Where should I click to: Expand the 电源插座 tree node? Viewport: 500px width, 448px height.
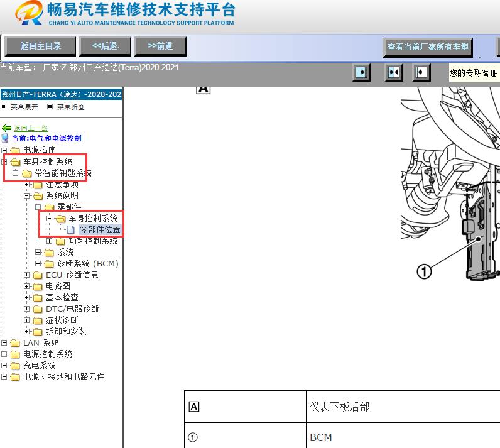pos(4,150)
